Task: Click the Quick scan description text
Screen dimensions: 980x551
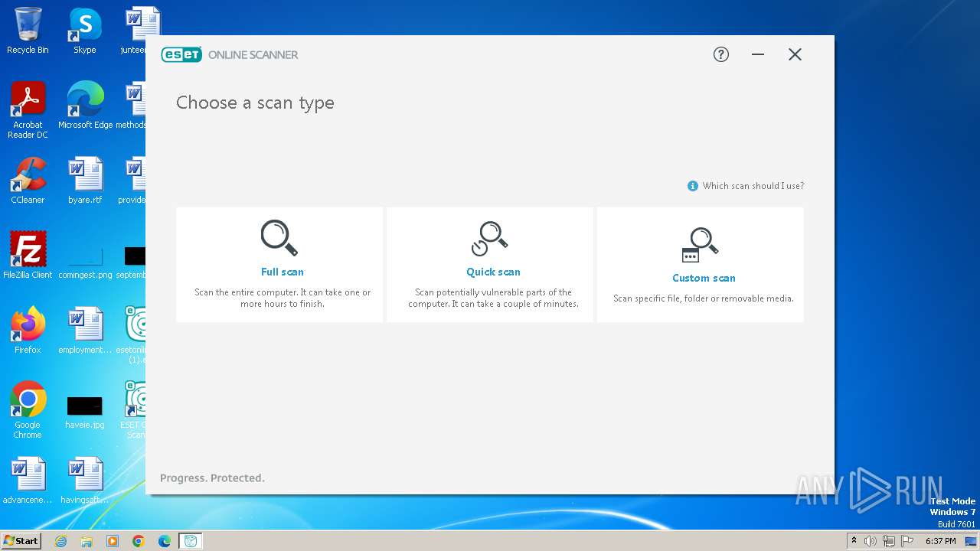Action: click(x=493, y=298)
